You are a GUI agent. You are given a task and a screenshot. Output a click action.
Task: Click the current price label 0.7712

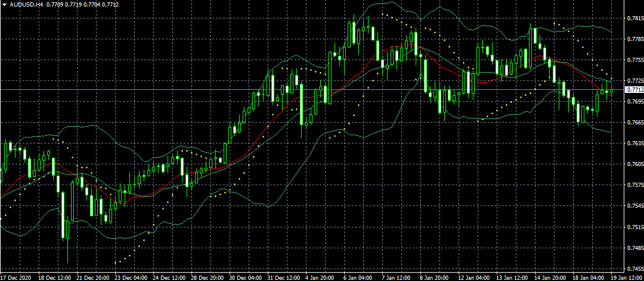point(633,90)
